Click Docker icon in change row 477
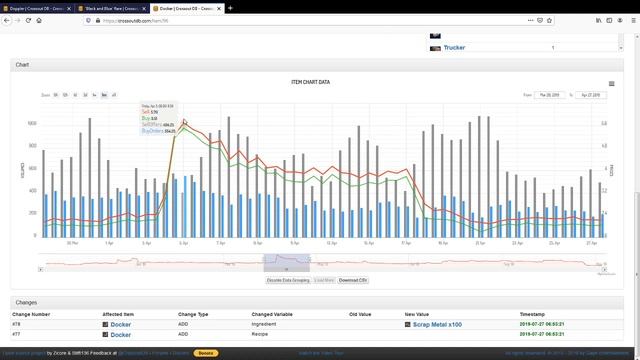 pos(105,335)
